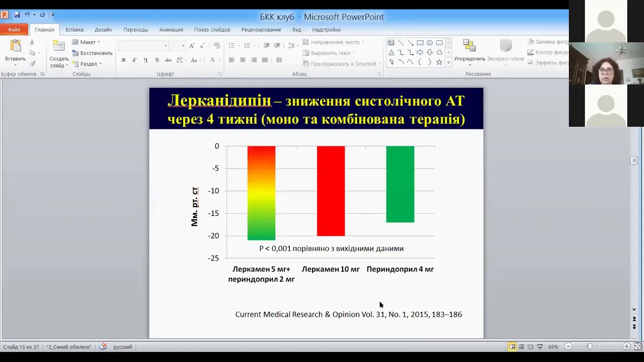Open the Файл tab
The height and width of the screenshot is (362, 644).
tap(14, 30)
